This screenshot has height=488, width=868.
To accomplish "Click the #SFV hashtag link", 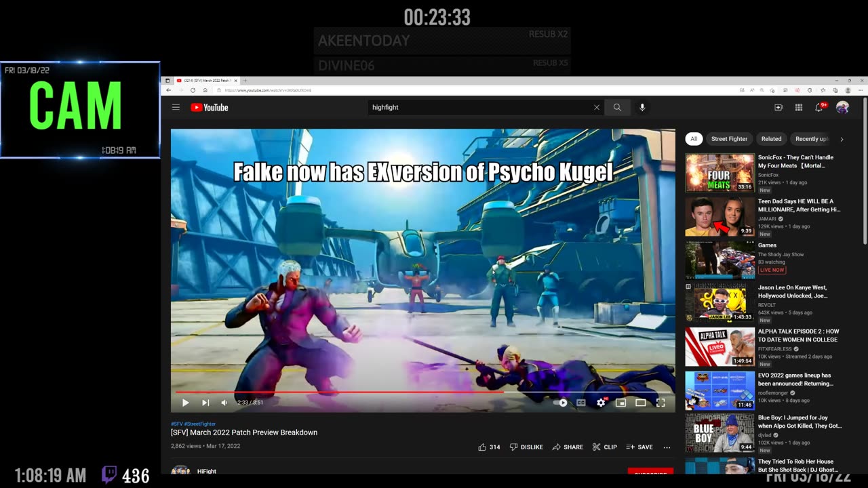I will pos(176,424).
